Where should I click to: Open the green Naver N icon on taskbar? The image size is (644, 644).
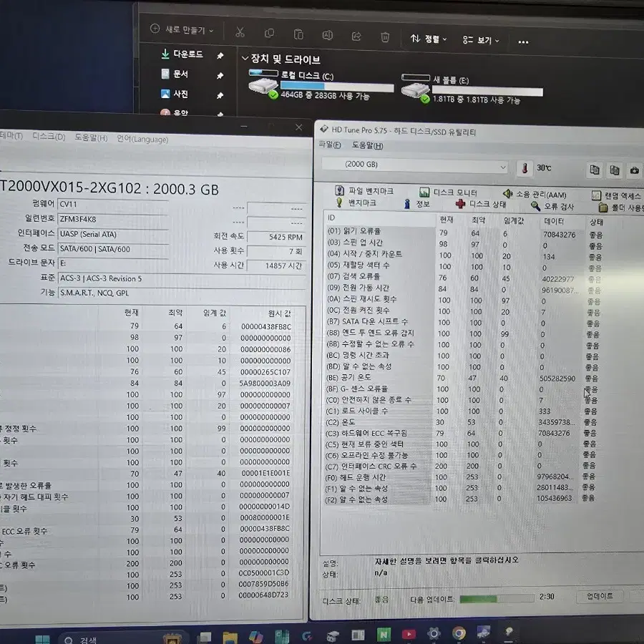coord(384,635)
